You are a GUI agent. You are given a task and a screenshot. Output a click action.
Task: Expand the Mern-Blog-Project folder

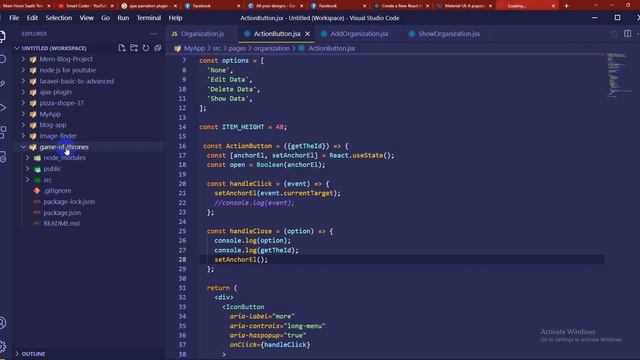tap(23, 59)
